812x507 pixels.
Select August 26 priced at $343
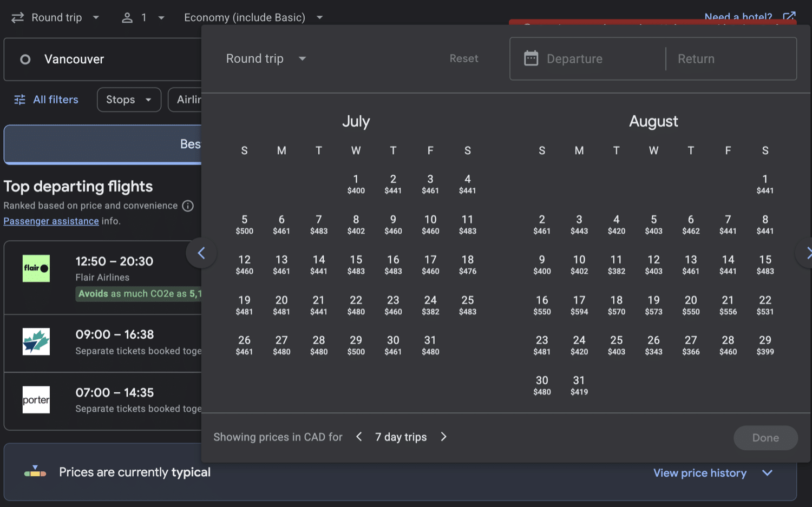(x=653, y=345)
